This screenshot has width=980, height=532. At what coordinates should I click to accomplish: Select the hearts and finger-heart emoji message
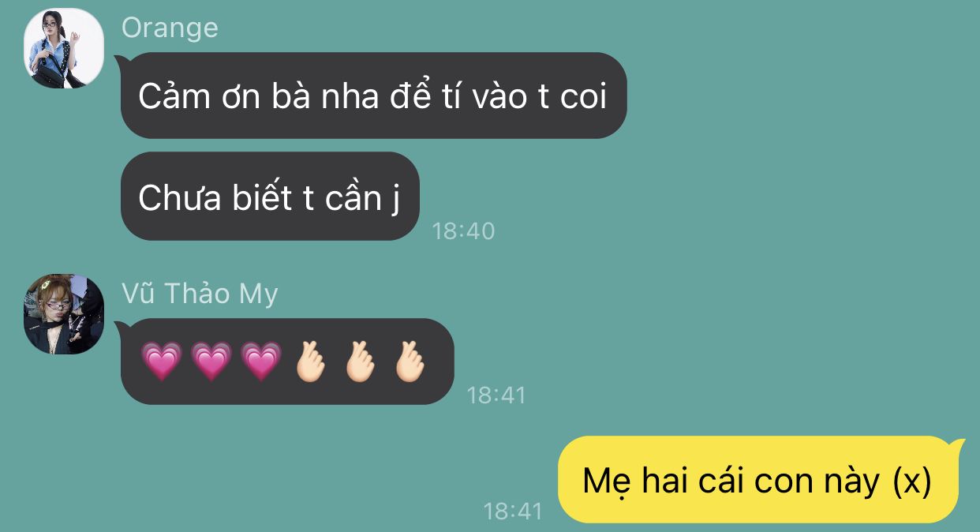pos(286,362)
